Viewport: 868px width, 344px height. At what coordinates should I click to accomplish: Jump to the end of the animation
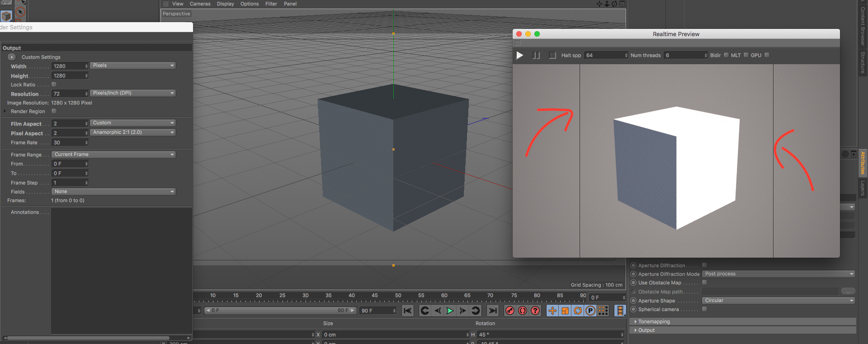point(493,311)
